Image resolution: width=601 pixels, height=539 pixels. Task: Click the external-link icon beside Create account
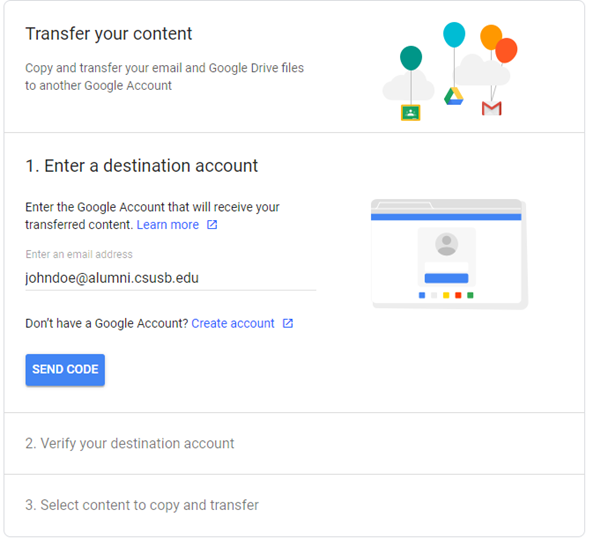pos(288,323)
